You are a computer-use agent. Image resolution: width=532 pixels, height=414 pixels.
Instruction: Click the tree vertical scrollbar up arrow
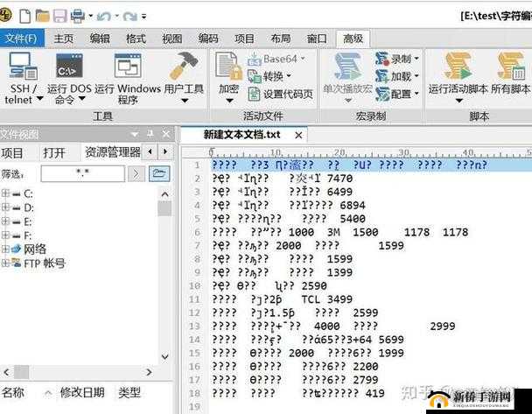(164, 194)
